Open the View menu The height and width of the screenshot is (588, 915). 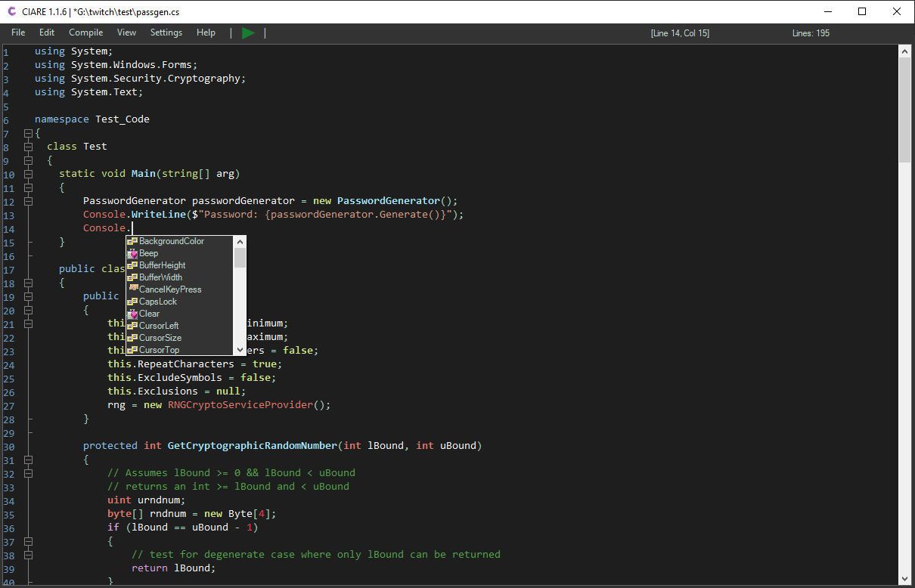[x=127, y=32]
